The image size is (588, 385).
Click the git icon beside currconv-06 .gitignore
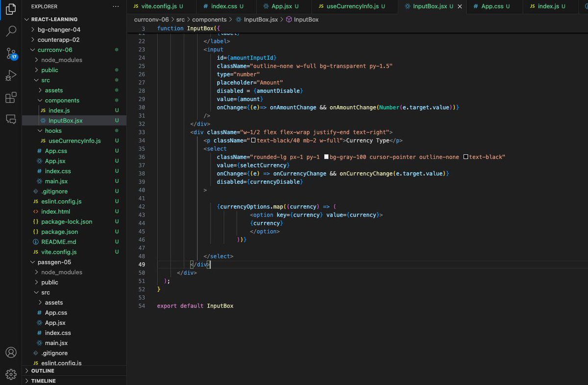(x=35, y=192)
